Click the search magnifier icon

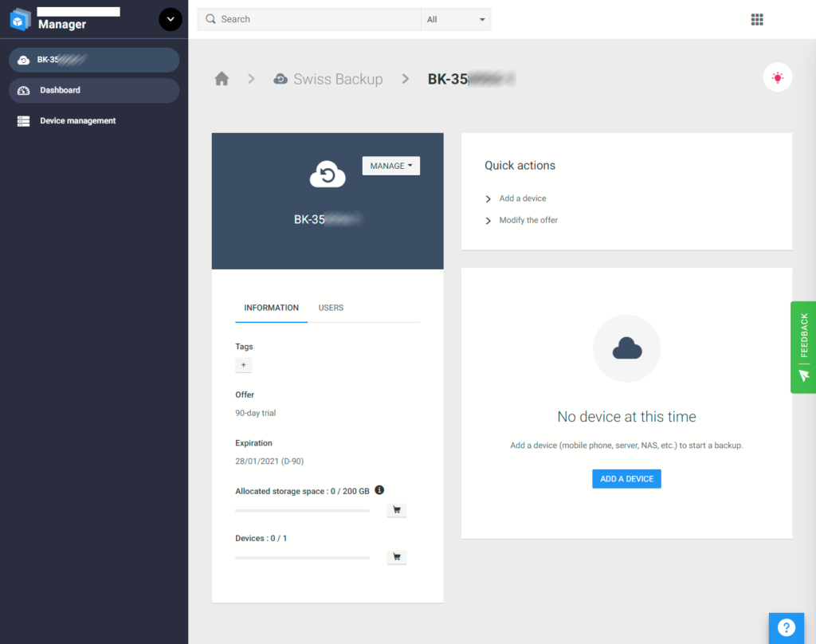point(210,19)
